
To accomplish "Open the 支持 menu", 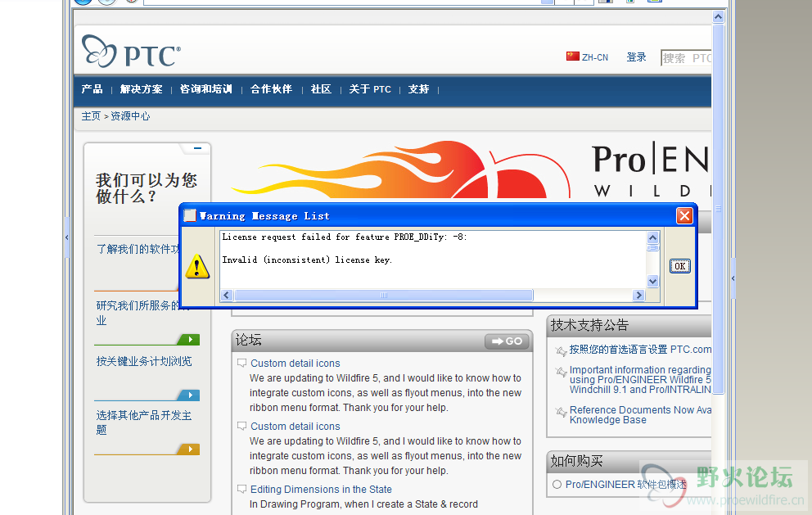I will tap(418, 89).
